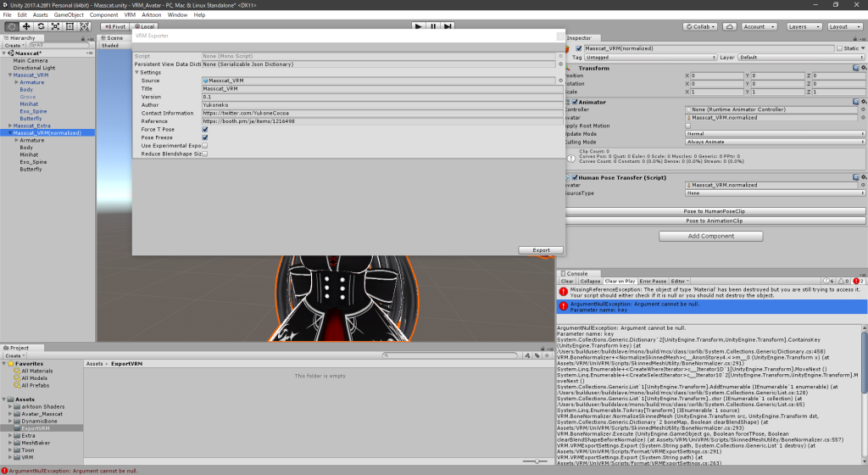Toggle Pose Freeze checkbox
The width and height of the screenshot is (868, 475).
(x=205, y=137)
